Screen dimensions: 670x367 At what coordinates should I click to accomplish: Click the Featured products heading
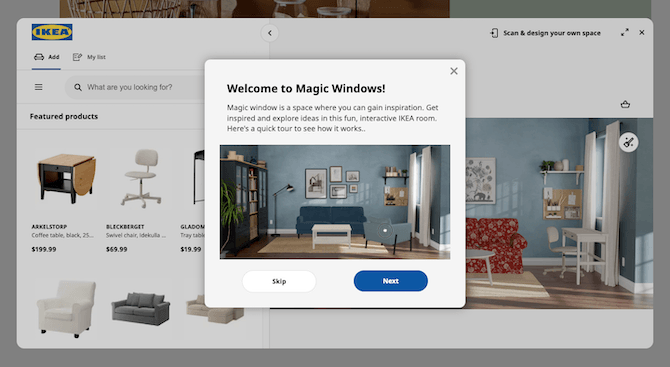click(64, 116)
